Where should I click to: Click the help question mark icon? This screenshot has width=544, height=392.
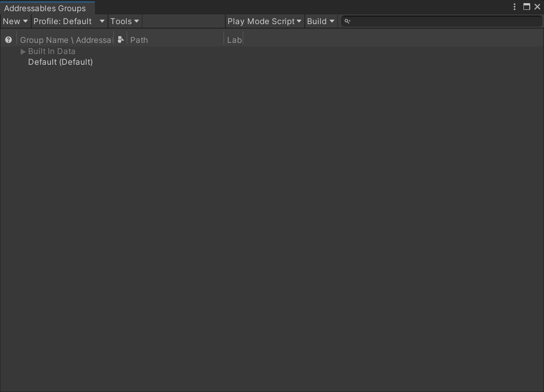[8, 40]
